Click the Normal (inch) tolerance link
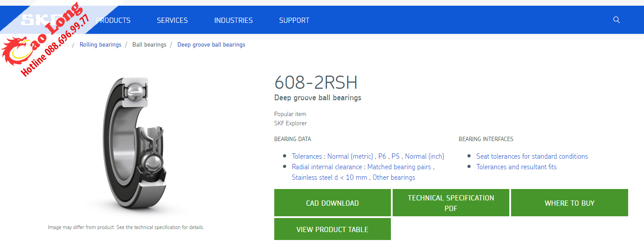This screenshot has width=644, height=251. click(x=424, y=156)
